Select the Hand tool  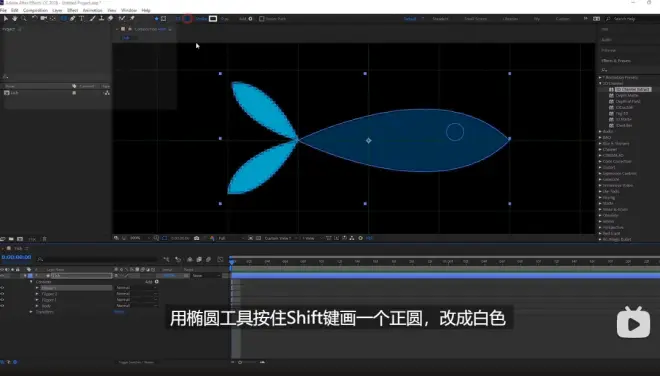pos(15,19)
